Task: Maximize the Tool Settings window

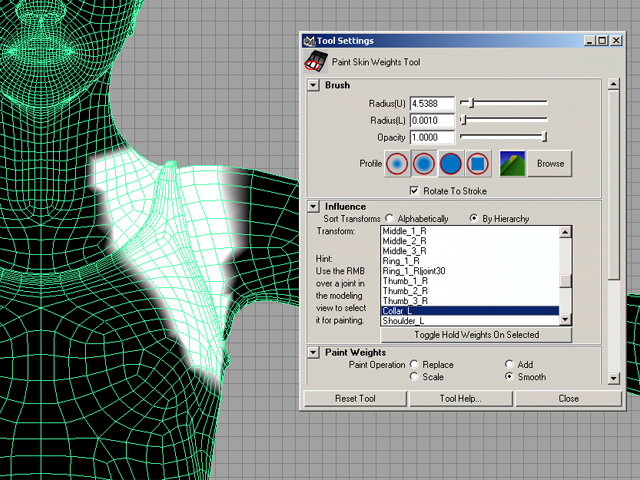Action: (602, 41)
